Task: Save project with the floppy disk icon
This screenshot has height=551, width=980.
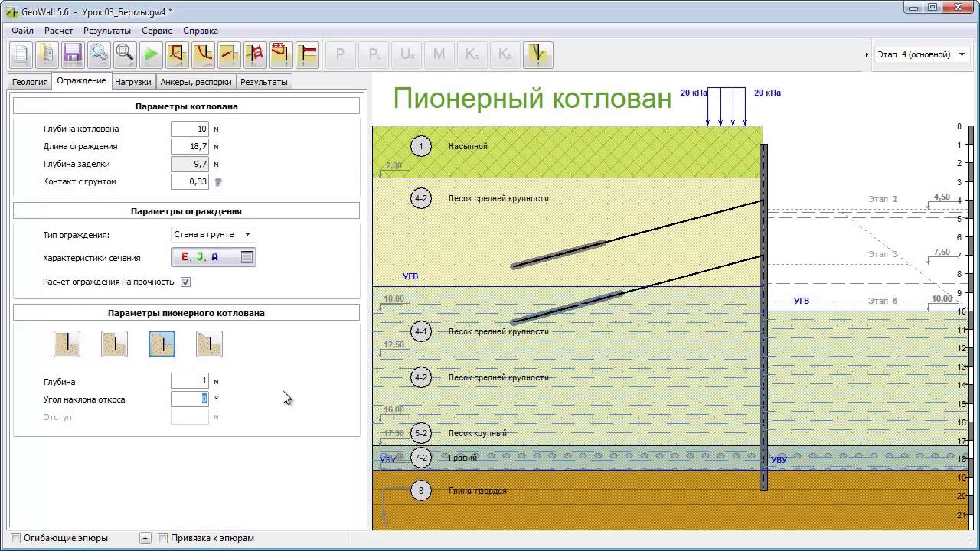Action: pos(73,54)
